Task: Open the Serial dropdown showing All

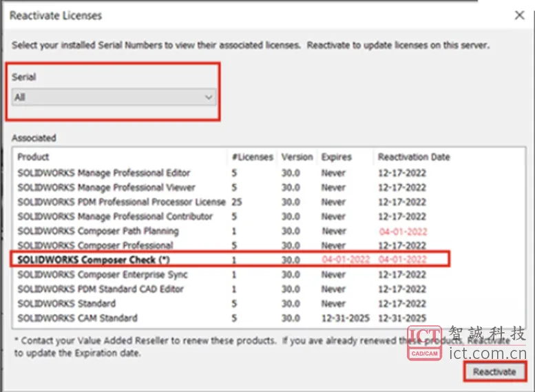Action: tap(114, 97)
